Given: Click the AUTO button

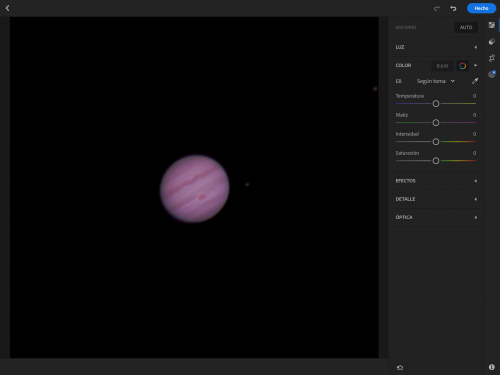Looking at the screenshot, I should click(x=466, y=27).
